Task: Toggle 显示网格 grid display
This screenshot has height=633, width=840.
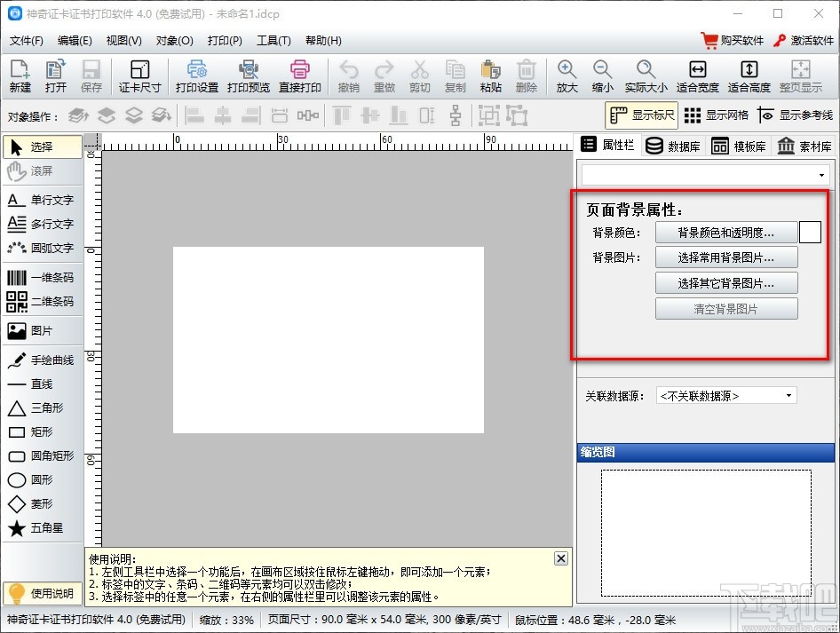Action: [x=717, y=115]
